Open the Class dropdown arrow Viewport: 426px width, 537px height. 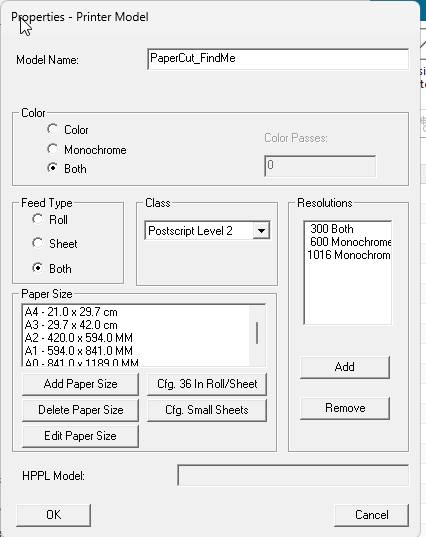coord(261,230)
